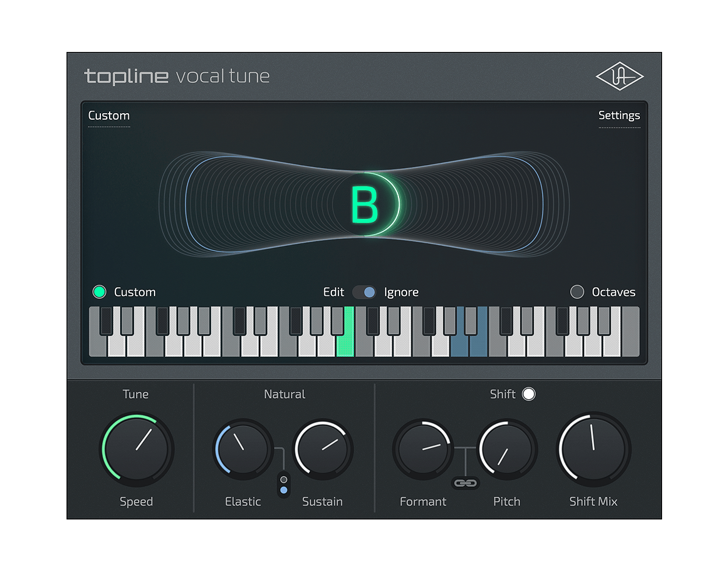Toggle the Formant-Pitch chain link icon
The height and width of the screenshot is (572, 728).
[466, 483]
